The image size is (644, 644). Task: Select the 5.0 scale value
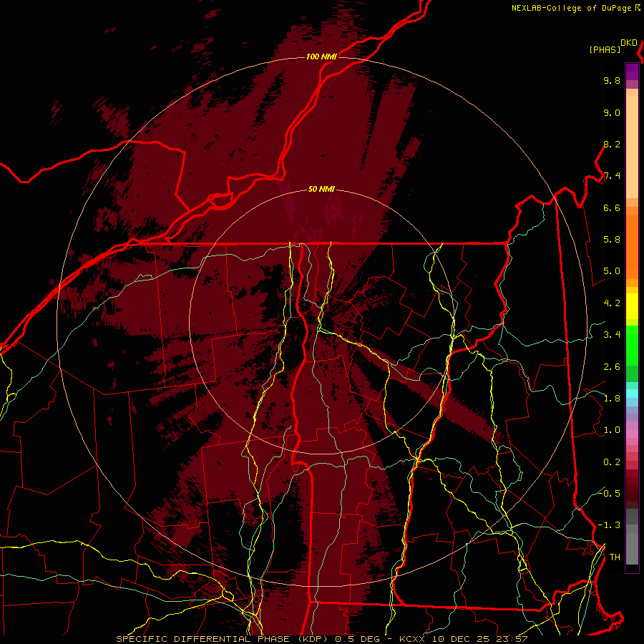point(612,271)
